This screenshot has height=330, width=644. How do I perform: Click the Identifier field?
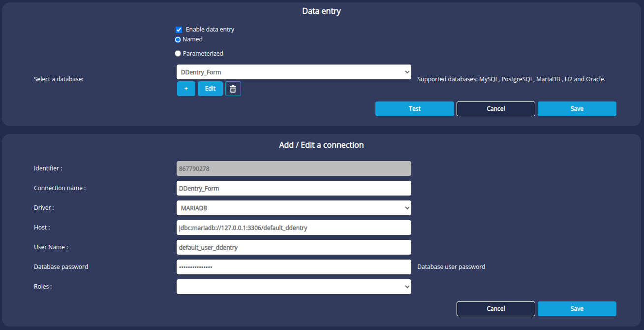(293, 168)
